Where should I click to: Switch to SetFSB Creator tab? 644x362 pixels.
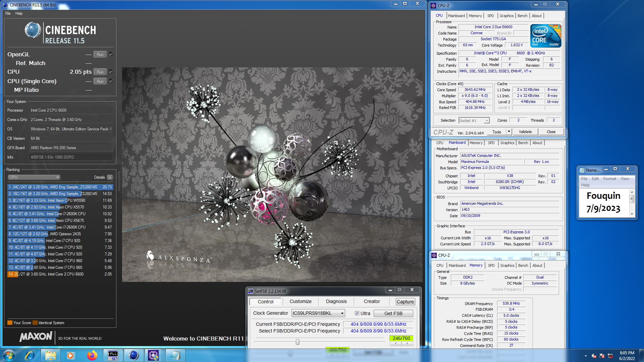[372, 301]
